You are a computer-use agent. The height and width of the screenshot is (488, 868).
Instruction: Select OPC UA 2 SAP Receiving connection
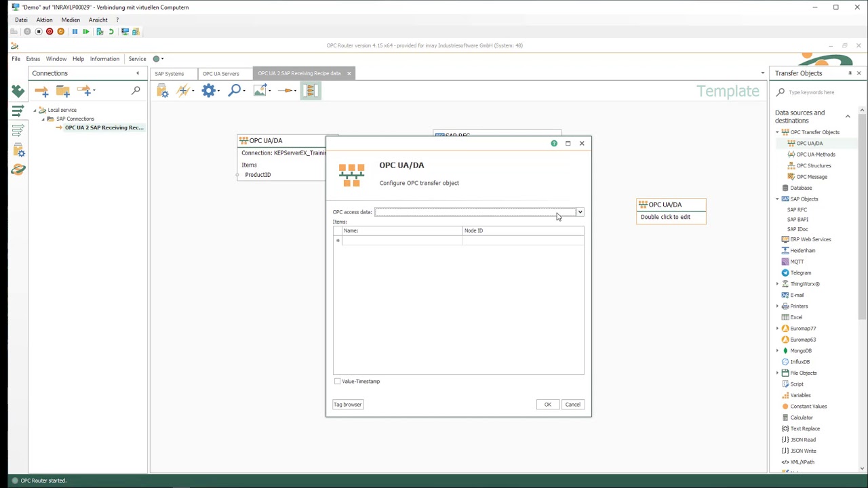point(104,127)
